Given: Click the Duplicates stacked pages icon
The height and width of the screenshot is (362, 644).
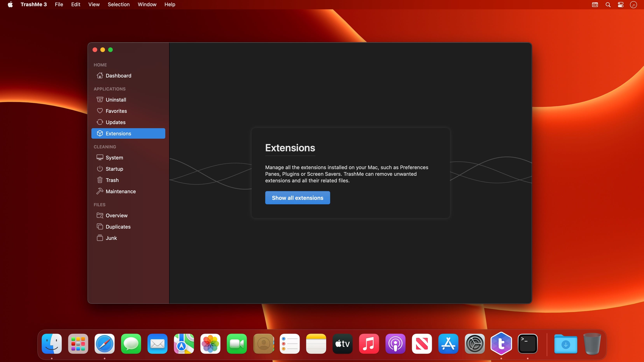Looking at the screenshot, I should (100, 227).
